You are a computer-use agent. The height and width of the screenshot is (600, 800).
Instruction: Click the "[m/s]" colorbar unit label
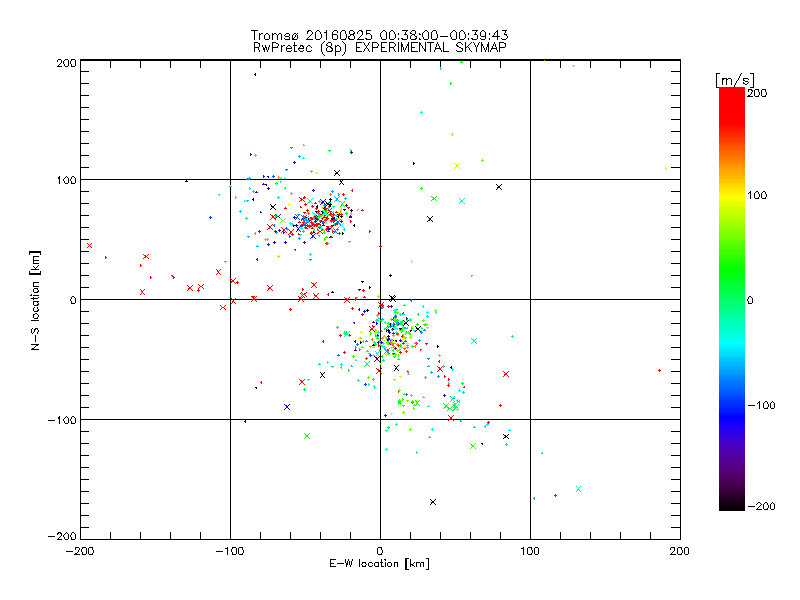click(735, 80)
